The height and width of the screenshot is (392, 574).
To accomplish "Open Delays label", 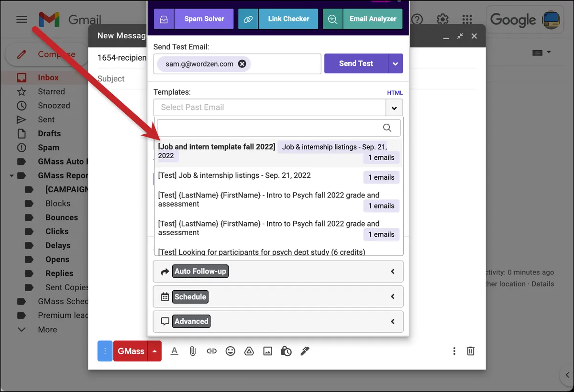I will tap(58, 245).
